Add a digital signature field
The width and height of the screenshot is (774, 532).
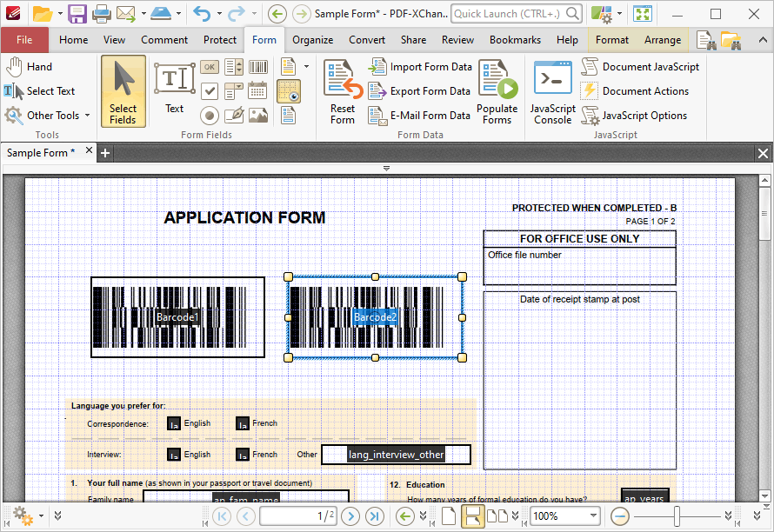coord(233,116)
